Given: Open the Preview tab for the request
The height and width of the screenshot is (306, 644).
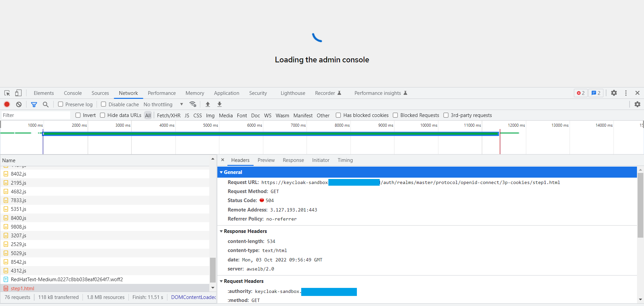Looking at the screenshot, I should tap(266, 160).
